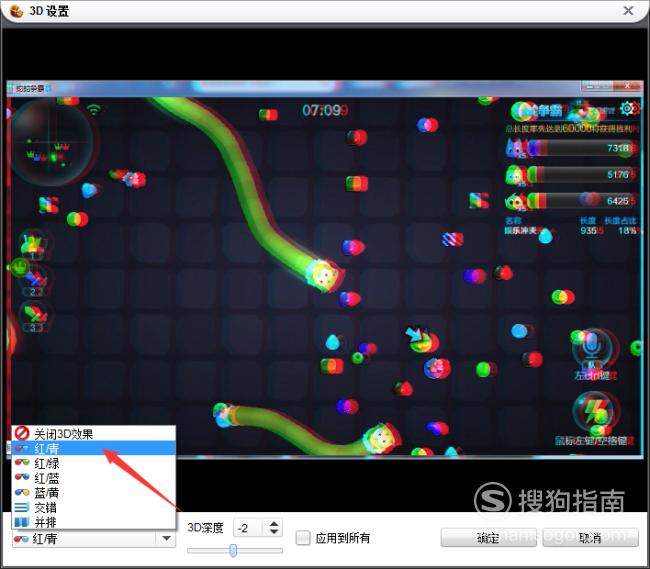Select the 交错 interlaced mode
Image resolution: width=650 pixels, height=569 pixels.
point(94,507)
